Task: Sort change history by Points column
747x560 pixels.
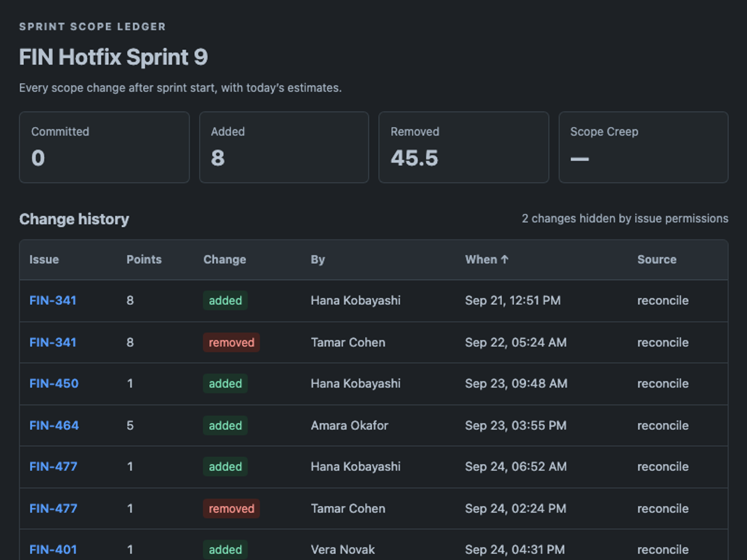Action: (144, 259)
